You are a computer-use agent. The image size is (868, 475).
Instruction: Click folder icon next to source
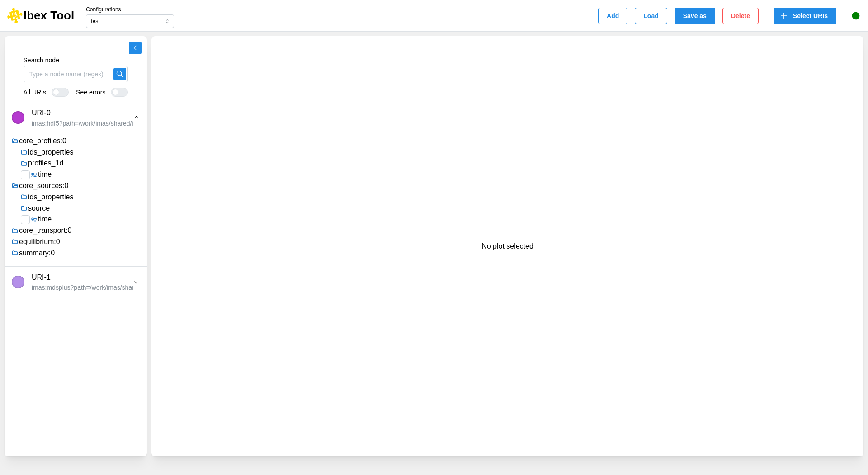tap(24, 208)
